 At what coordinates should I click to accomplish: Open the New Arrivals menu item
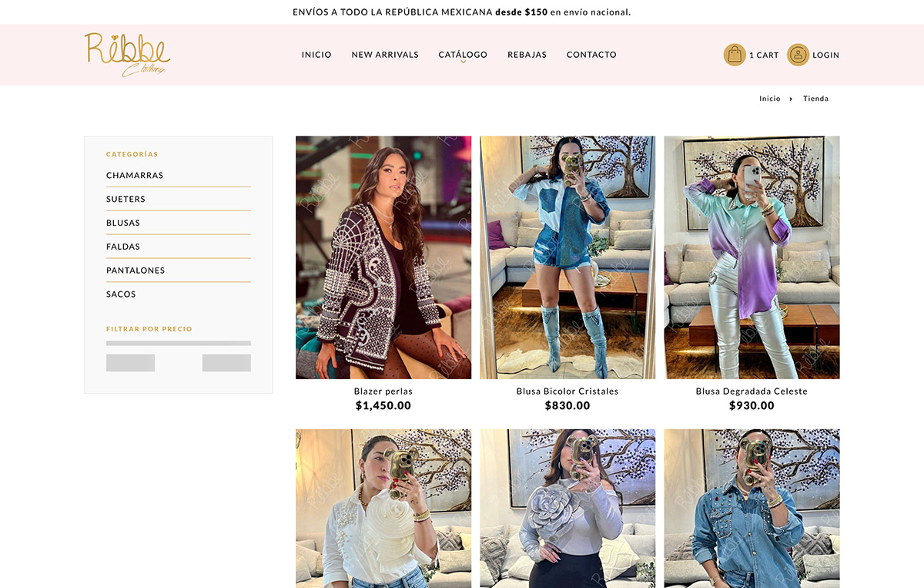pos(385,55)
